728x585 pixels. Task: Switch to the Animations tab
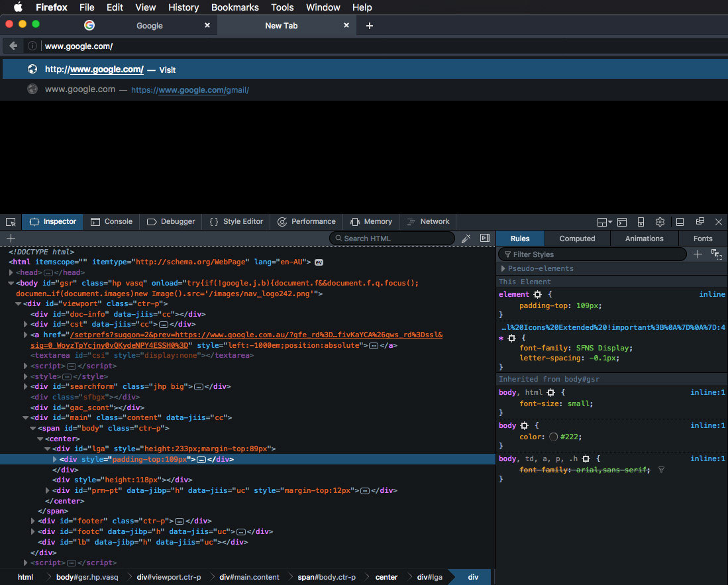point(645,239)
